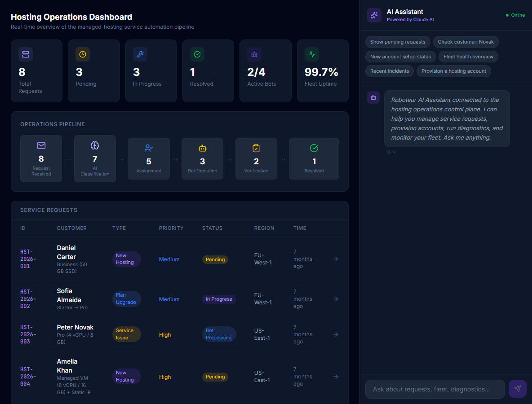Click 'Show pending requests' suggestion chip
Image resolution: width=532 pixels, height=404 pixels.
[398, 42]
